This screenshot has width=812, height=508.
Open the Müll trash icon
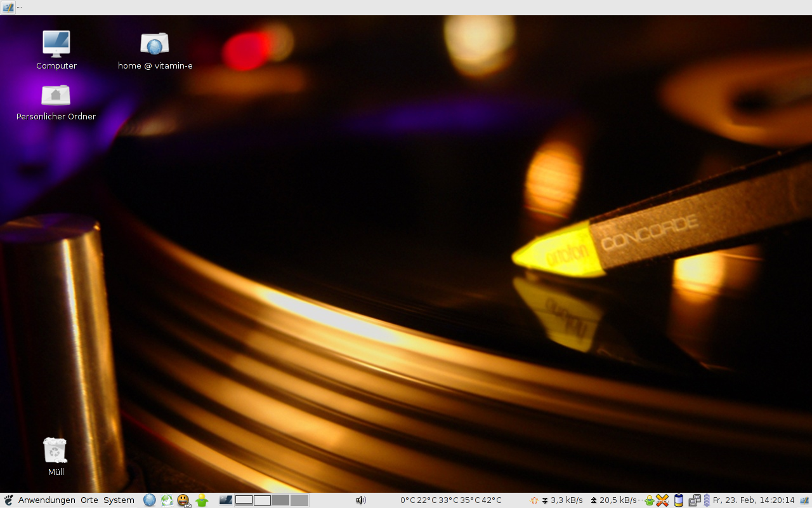(56, 457)
